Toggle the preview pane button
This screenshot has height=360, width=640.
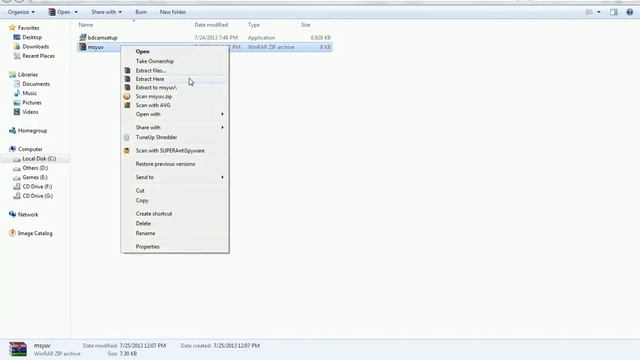[x=613, y=12]
